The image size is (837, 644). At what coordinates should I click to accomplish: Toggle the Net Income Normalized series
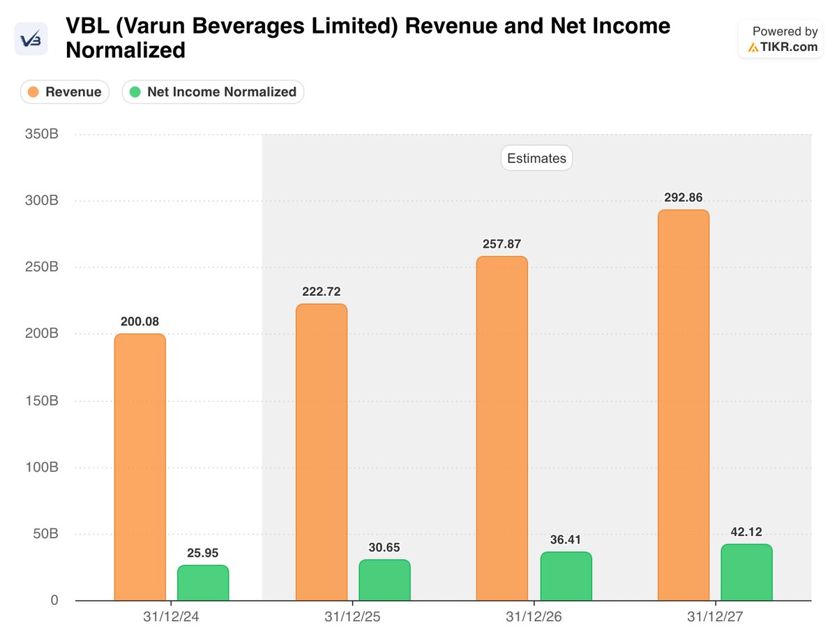213,91
